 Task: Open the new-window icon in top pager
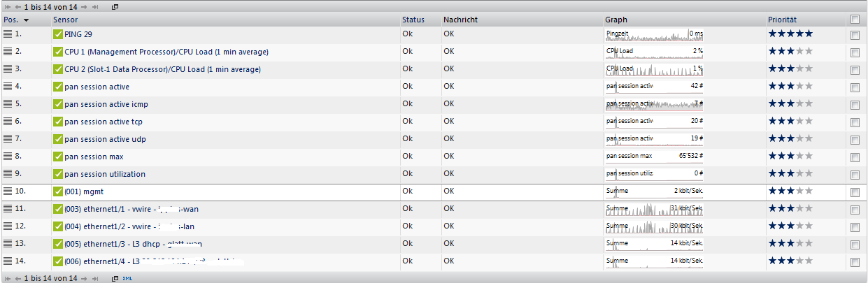(x=115, y=6)
